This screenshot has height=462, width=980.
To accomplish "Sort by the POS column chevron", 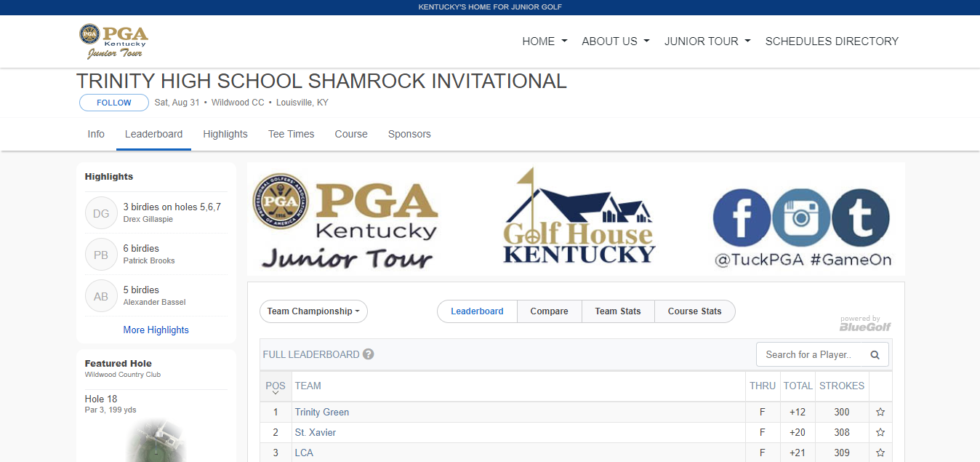I will click(x=276, y=393).
